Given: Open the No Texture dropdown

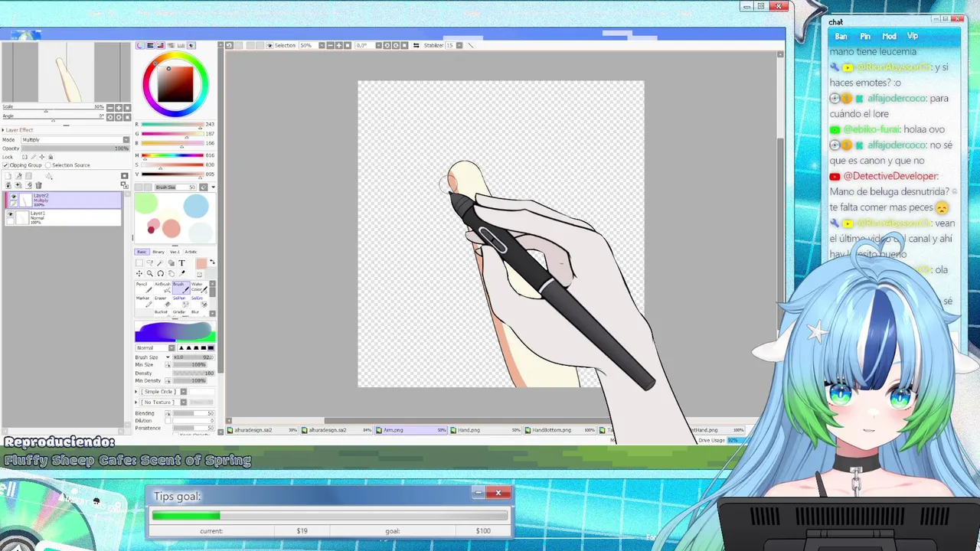Looking at the screenshot, I should 183,402.
